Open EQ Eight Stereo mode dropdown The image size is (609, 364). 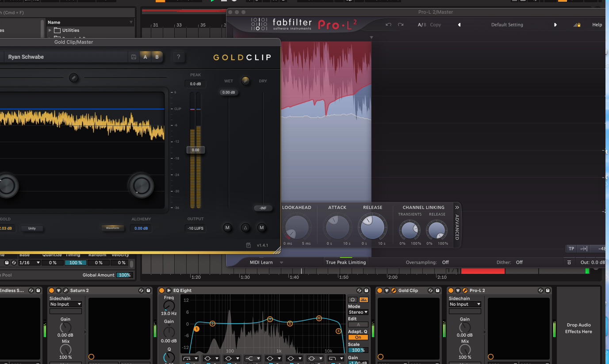click(358, 312)
